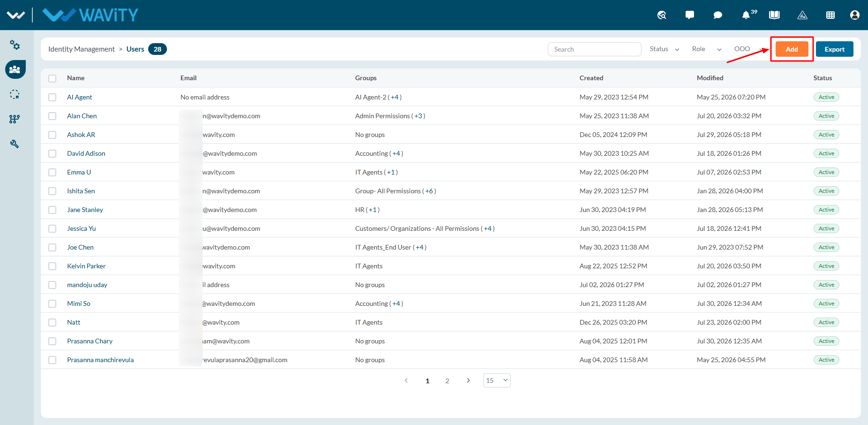The height and width of the screenshot is (425, 868).
Task: Click the orange Add button
Action: (792, 49)
